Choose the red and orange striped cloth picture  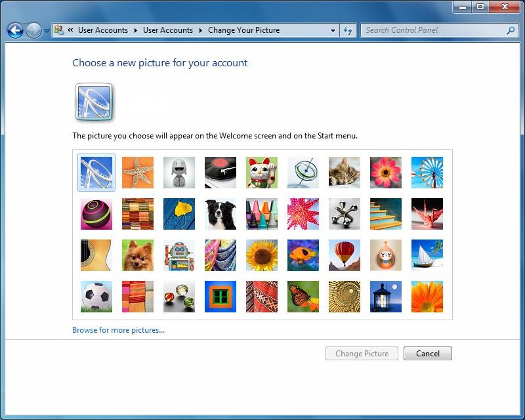click(x=138, y=297)
